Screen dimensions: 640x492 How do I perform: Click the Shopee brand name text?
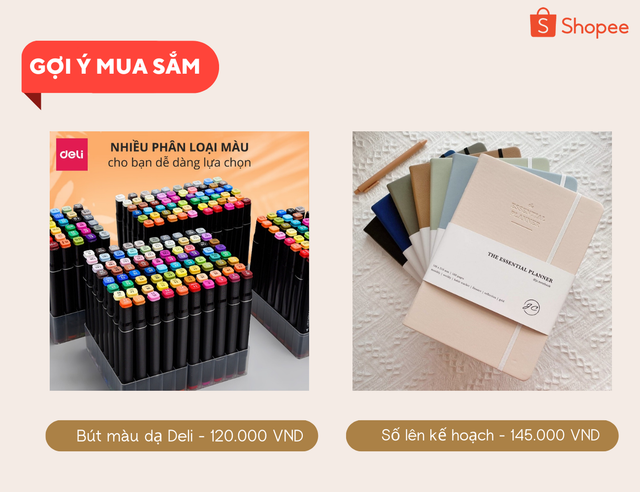(x=595, y=27)
